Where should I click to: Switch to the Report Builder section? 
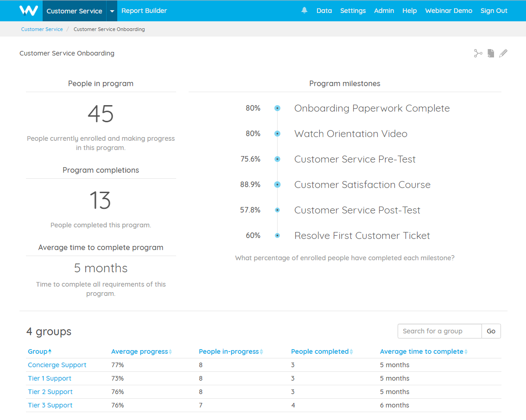click(144, 10)
